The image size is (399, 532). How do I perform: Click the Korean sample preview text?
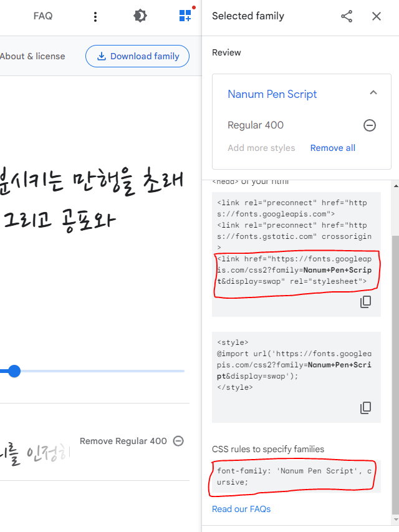92,200
